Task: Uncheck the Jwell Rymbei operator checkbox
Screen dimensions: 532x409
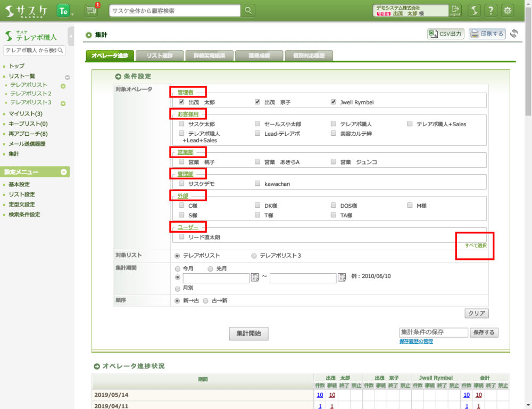Action: [334, 102]
